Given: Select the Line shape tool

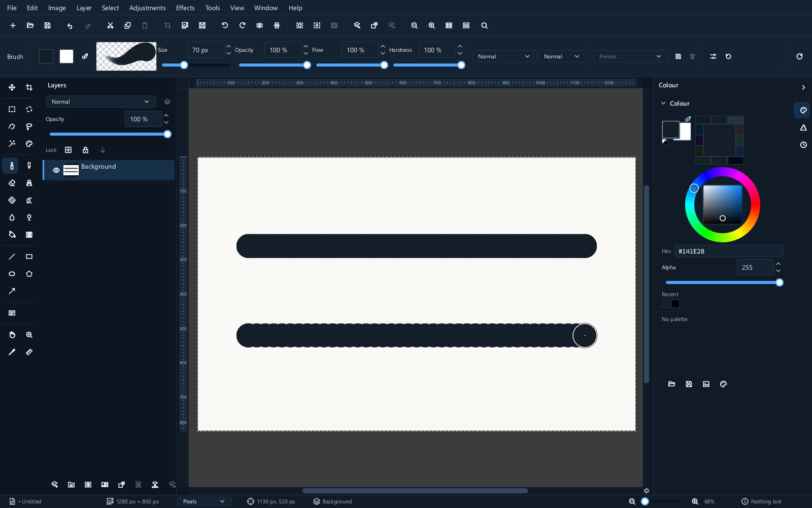Looking at the screenshot, I should [12, 257].
